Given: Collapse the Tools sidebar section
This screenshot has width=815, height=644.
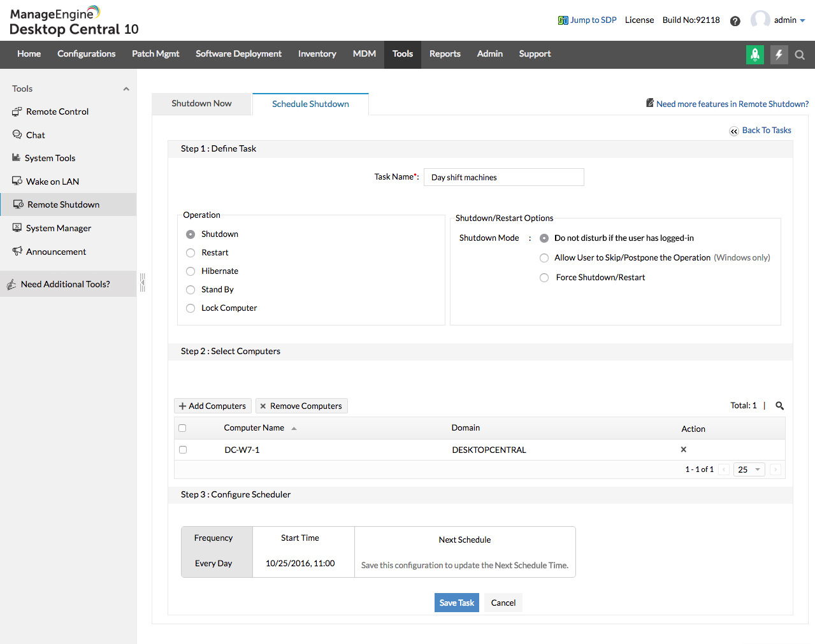Looking at the screenshot, I should click(x=126, y=88).
